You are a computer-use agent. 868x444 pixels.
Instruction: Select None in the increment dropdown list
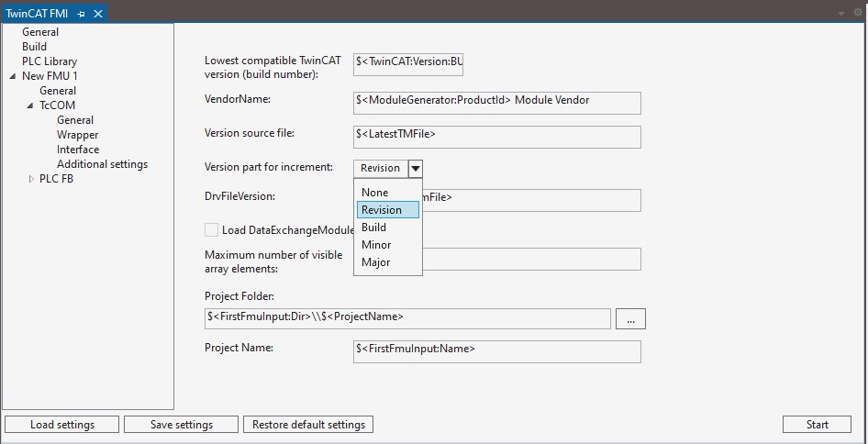pos(387,192)
